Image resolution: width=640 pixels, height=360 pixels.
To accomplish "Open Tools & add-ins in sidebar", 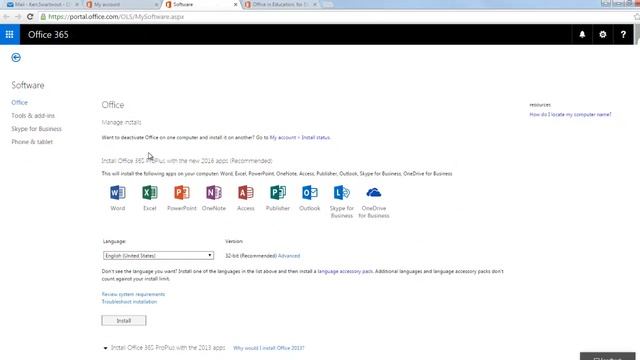I will pyautogui.click(x=33, y=116).
